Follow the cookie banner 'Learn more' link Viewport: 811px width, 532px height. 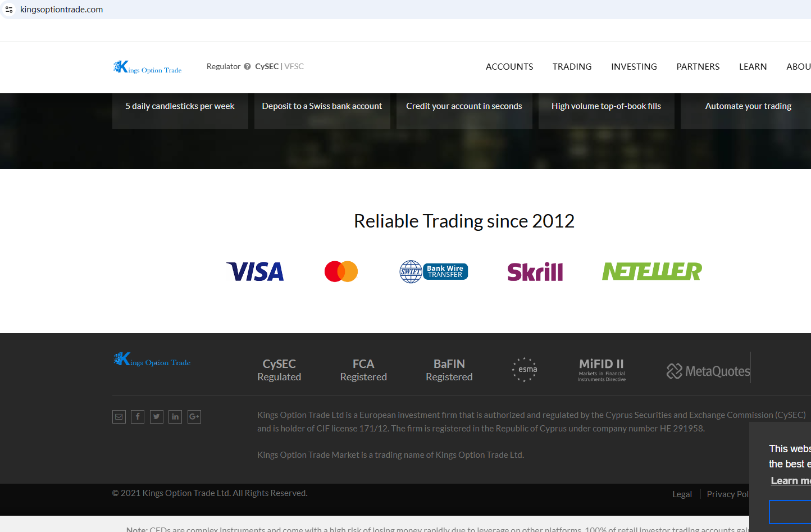pos(791,481)
